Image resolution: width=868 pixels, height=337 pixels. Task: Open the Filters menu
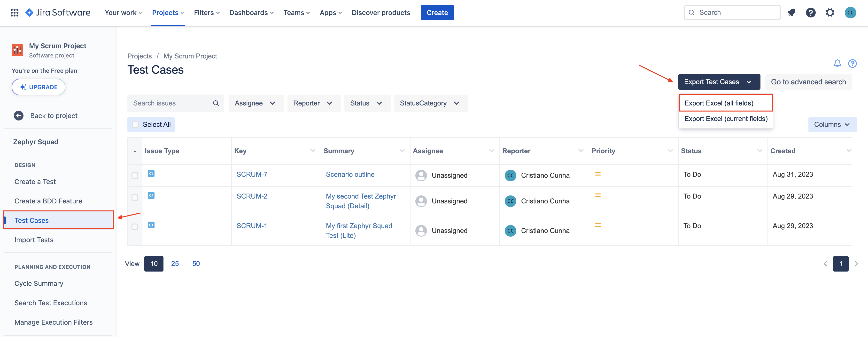207,12
